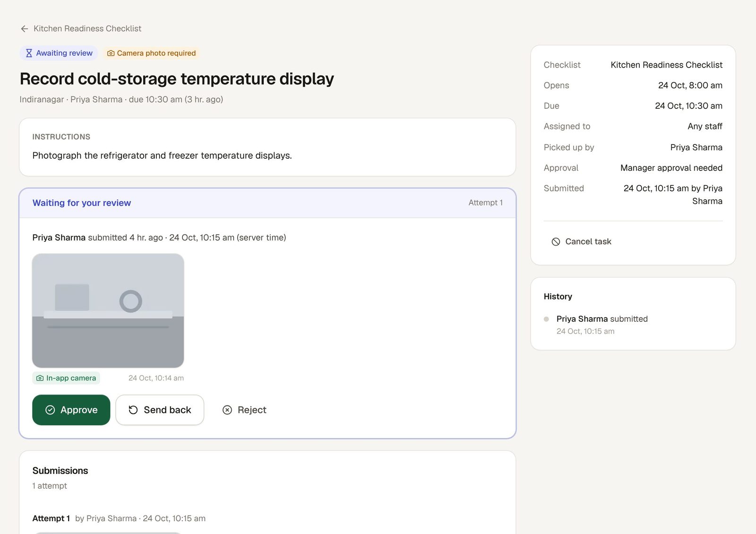Approve the submission
The width and height of the screenshot is (756, 534).
point(71,410)
